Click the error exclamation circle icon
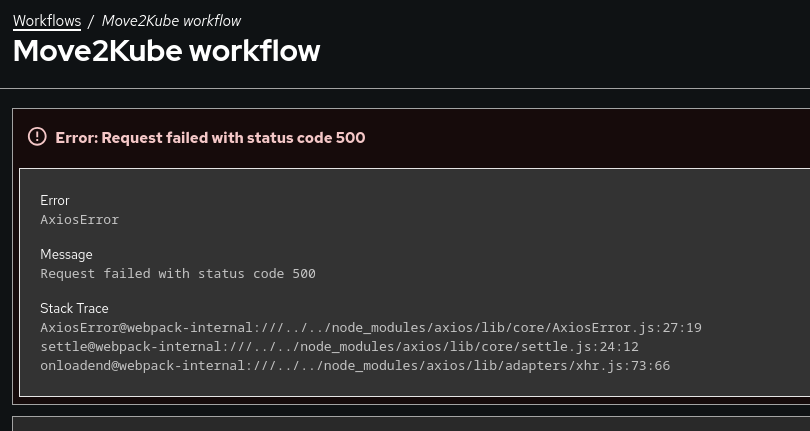Screen dimensions: 810x431 37,137
